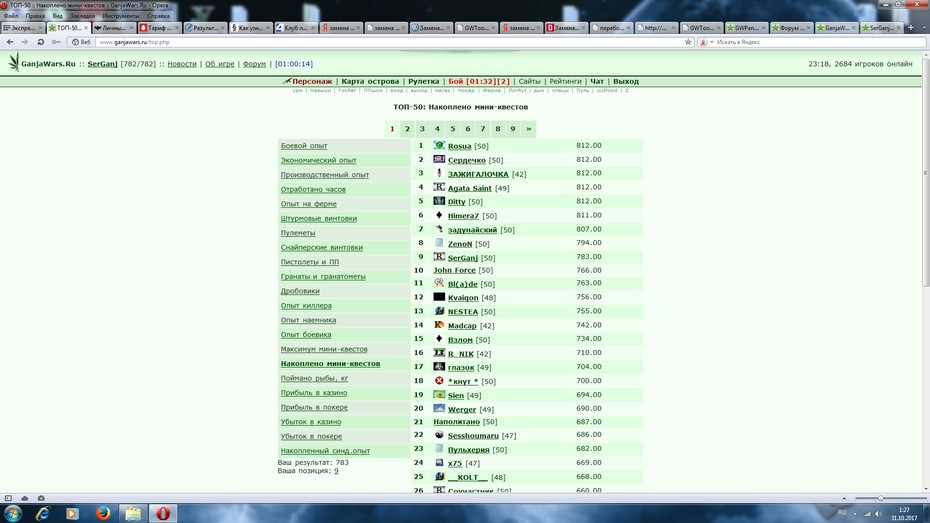Go to page 5 of the TOP-50
The width and height of the screenshot is (930, 523).
[453, 129]
